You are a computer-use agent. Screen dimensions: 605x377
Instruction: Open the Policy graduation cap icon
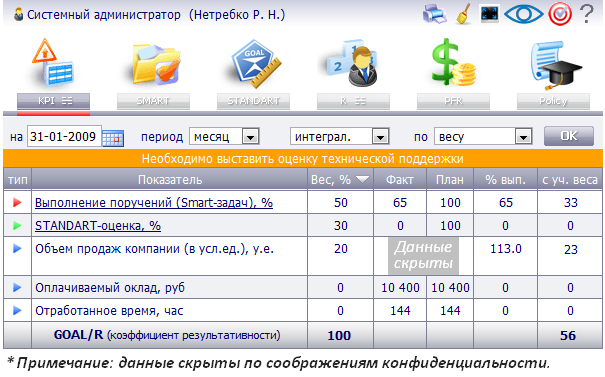click(555, 64)
